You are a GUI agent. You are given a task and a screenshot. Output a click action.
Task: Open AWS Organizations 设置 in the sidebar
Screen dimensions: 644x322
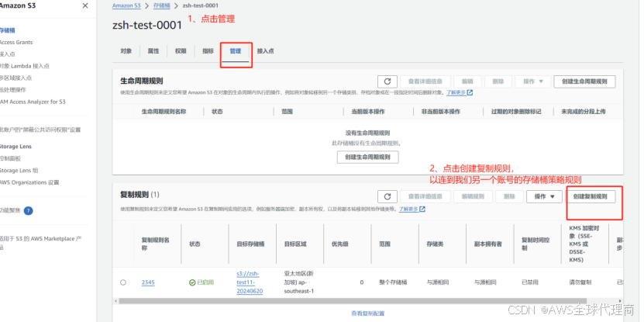point(29,182)
